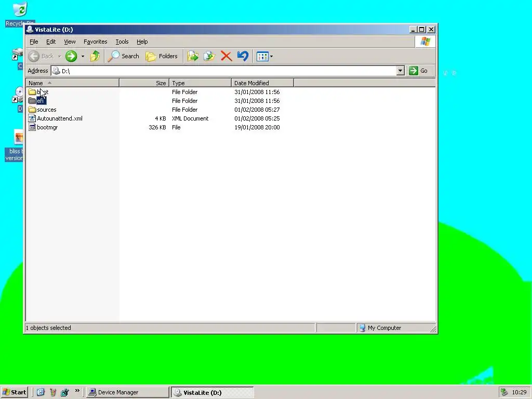The width and height of the screenshot is (532, 399).
Task: Click the Go button
Action: 418,71
